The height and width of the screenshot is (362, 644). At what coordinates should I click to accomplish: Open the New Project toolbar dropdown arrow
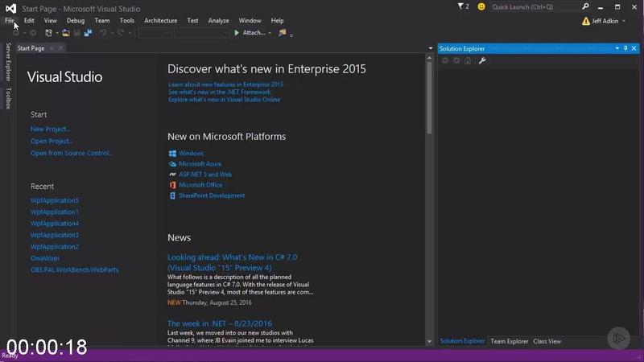tap(56, 33)
